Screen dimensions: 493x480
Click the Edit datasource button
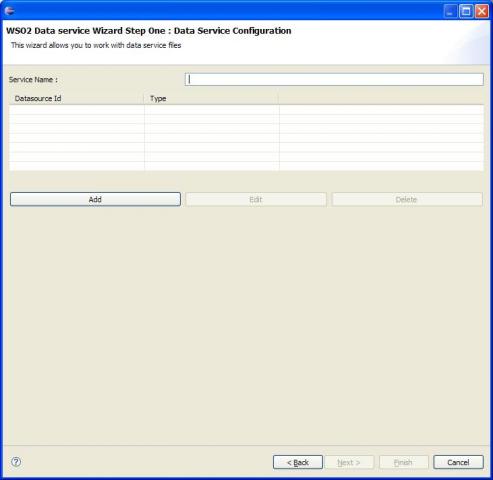(x=256, y=199)
